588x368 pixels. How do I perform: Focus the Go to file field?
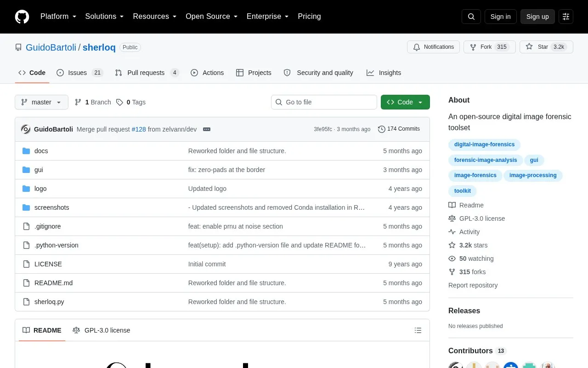pyautogui.click(x=324, y=102)
